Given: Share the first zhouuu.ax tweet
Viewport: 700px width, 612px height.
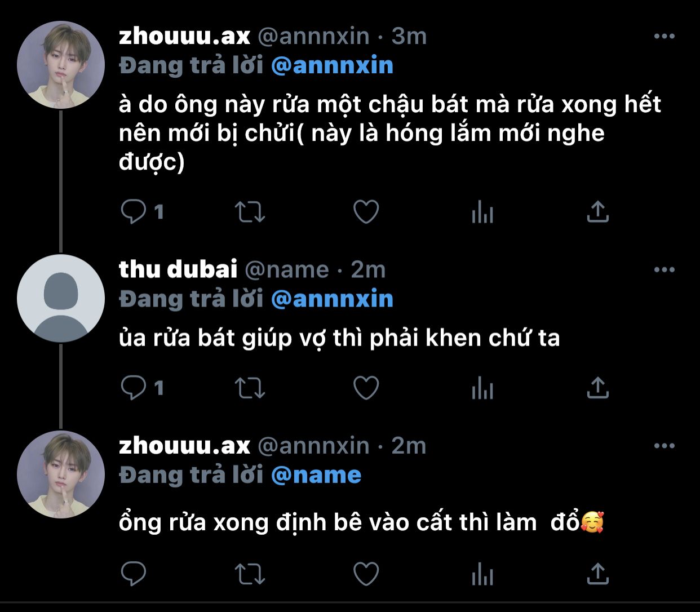Looking at the screenshot, I should (x=597, y=212).
